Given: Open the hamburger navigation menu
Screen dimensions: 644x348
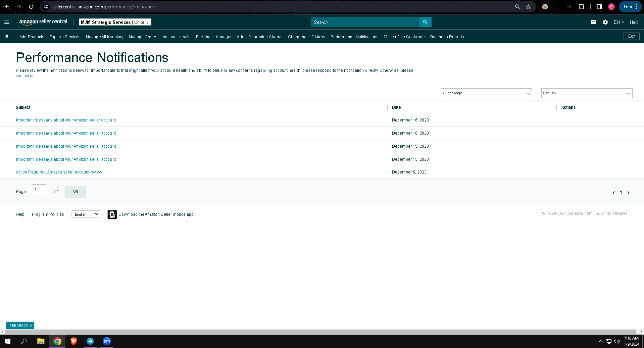Looking at the screenshot, I should [x=7, y=22].
